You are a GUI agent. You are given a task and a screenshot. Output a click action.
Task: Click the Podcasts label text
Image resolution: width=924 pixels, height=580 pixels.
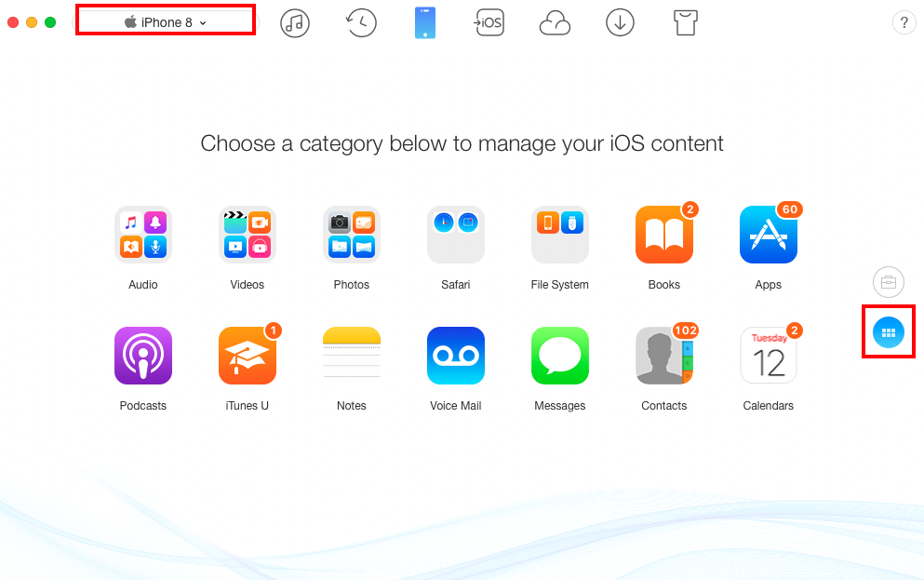tap(143, 406)
